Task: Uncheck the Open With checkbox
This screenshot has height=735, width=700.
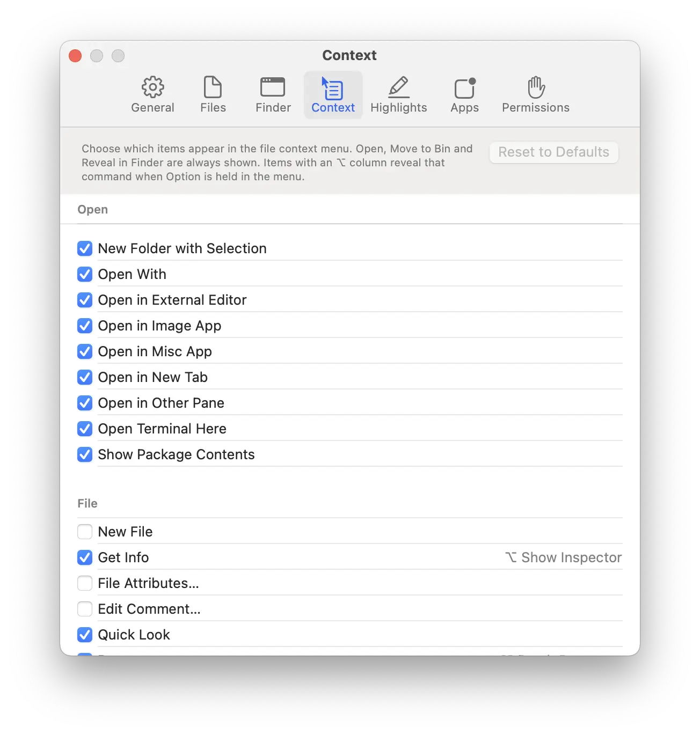Action: point(85,274)
